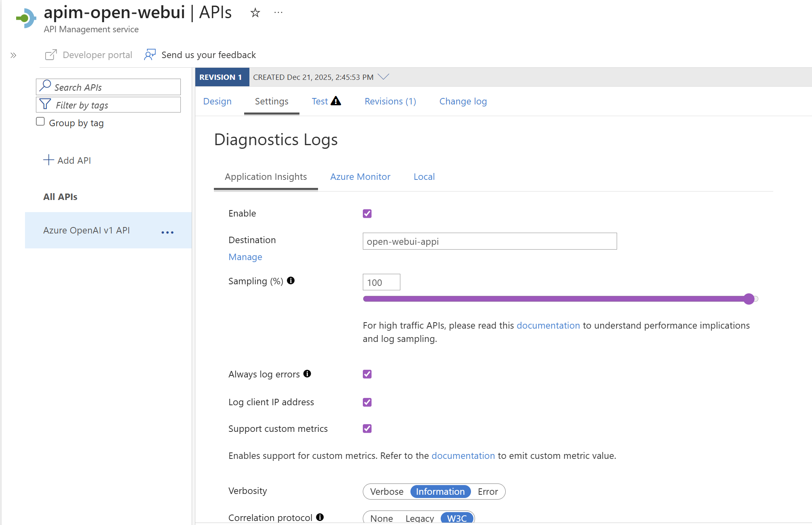This screenshot has width=812, height=525.
Task: Expand the revision dropdown chevron
Action: click(383, 77)
